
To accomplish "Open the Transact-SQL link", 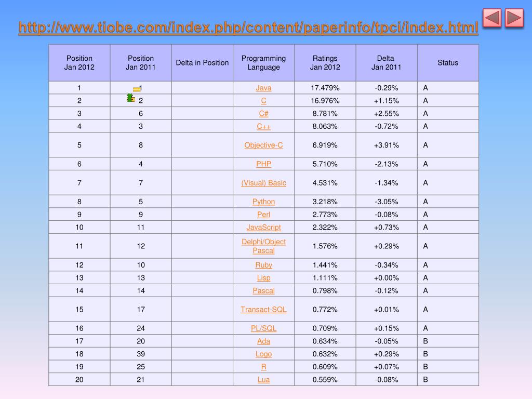I will [263, 310].
